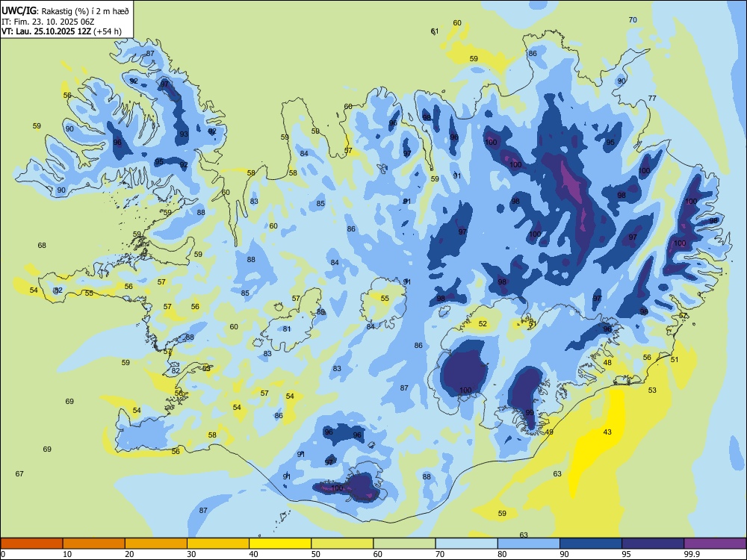Click the humidity value '77' on the map
Viewport: 747px width, 560px height.
[652, 99]
